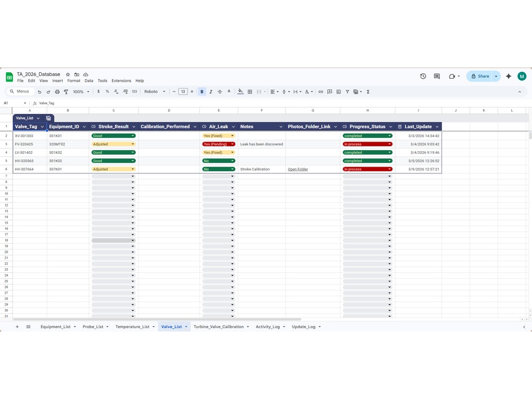Viewport: 532px width, 399px height.
Task: Toggle italic formatting
Action: 211,92
